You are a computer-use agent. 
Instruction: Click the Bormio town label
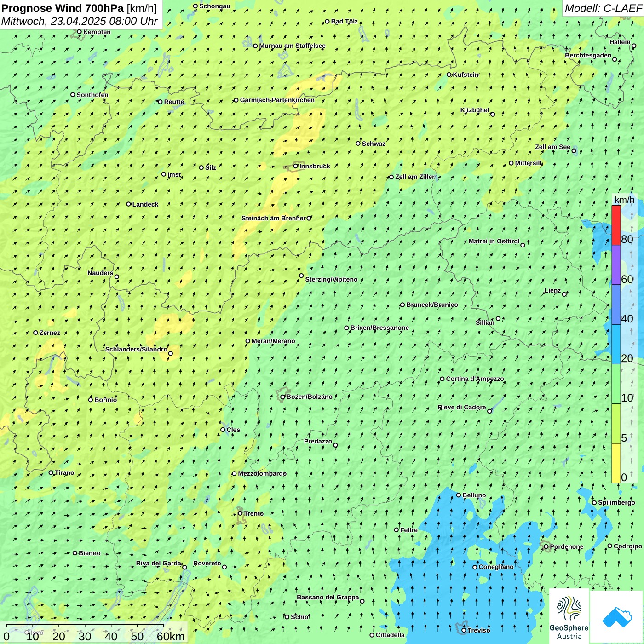pos(105,400)
